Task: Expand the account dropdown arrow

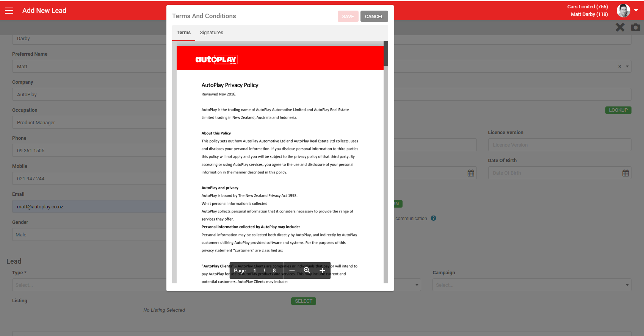Action: click(x=636, y=10)
